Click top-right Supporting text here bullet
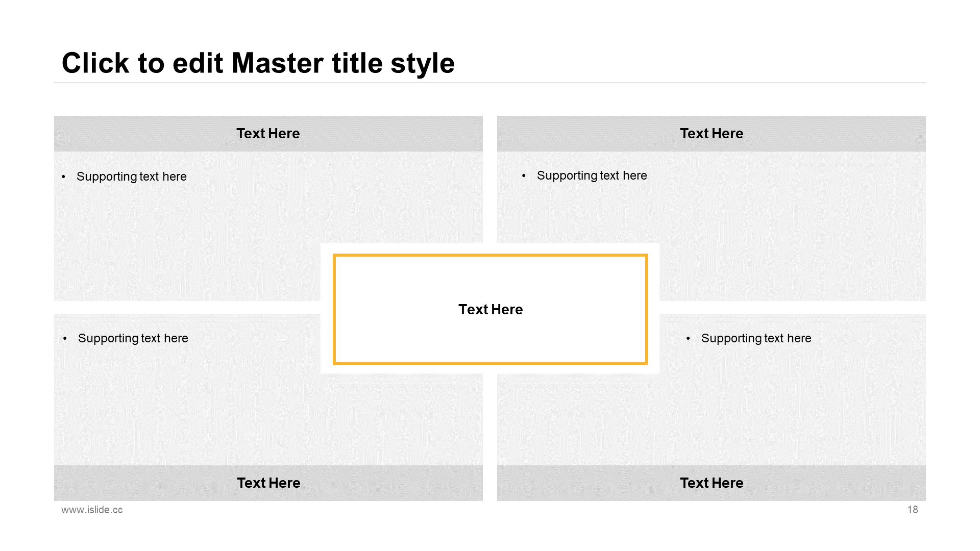Viewport: 980px width, 551px height. [592, 176]
